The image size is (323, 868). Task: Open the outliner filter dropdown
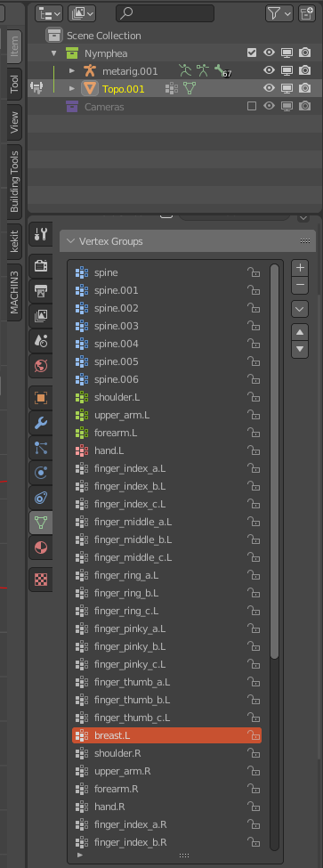click(279, 13)
